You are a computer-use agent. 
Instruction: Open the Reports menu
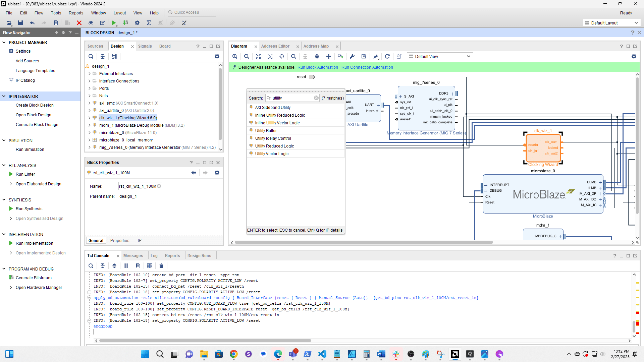[x=76, y=13]
